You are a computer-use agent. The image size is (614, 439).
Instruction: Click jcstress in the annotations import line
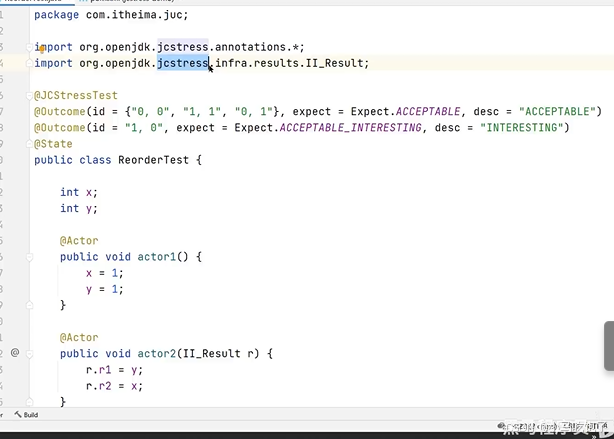[x=182, y=47]
